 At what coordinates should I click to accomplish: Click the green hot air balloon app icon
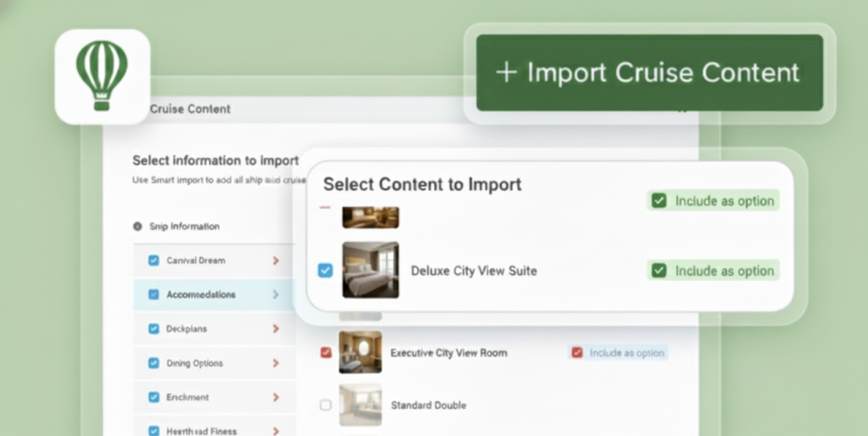pos(102,75)
